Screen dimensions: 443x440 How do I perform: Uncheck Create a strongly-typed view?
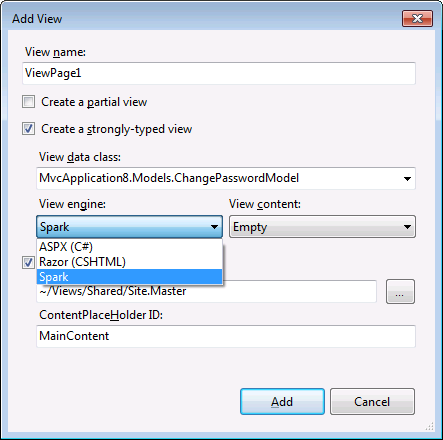point(28,129)
